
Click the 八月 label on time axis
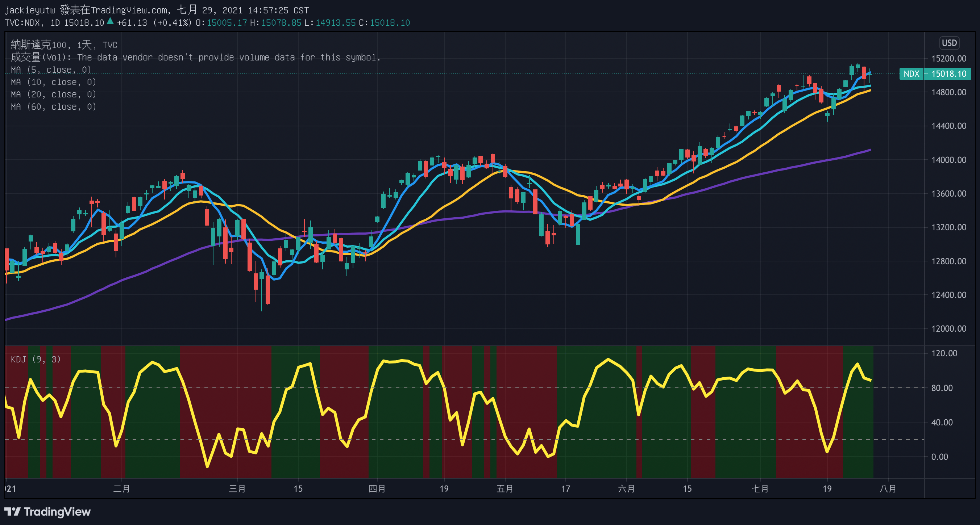click(888, 488)
